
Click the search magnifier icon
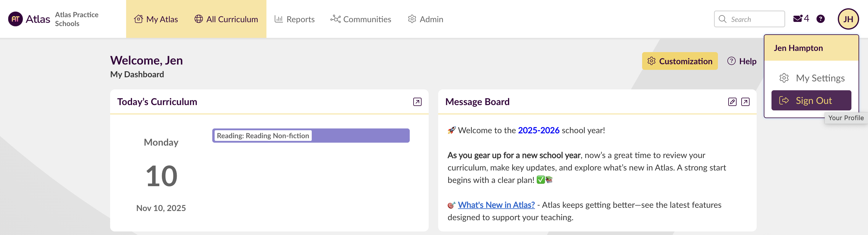[x=722, y=19]
